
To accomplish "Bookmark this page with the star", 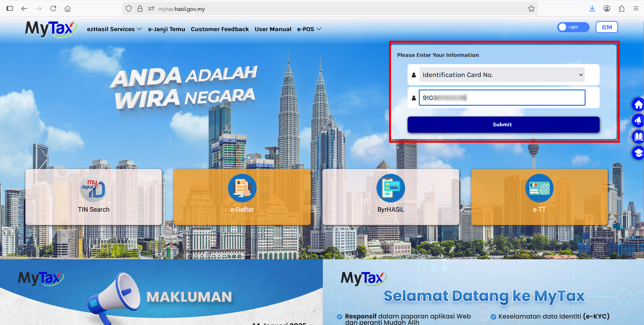I will tap(531, 8).
